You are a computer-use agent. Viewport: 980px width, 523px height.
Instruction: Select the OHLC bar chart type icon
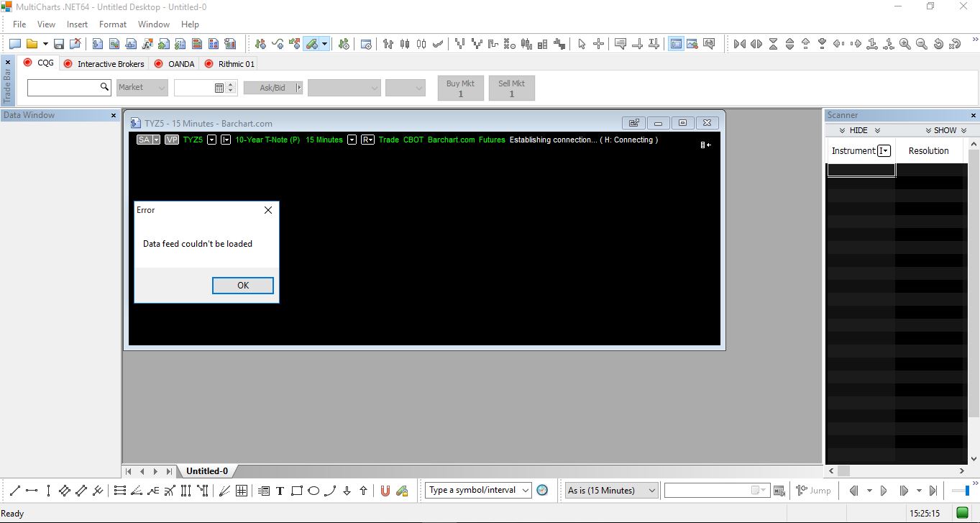pyautogui.click(x=388, y=44)
